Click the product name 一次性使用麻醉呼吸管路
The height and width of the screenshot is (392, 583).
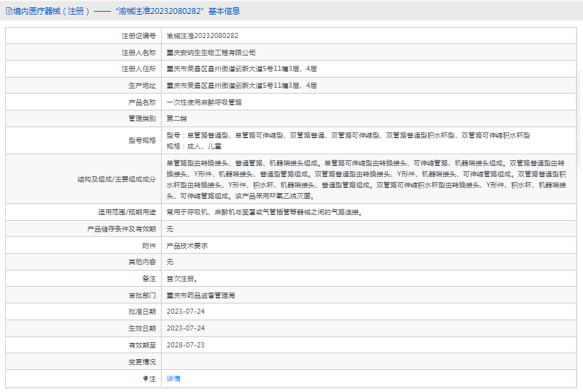click(x=204, y=102)
